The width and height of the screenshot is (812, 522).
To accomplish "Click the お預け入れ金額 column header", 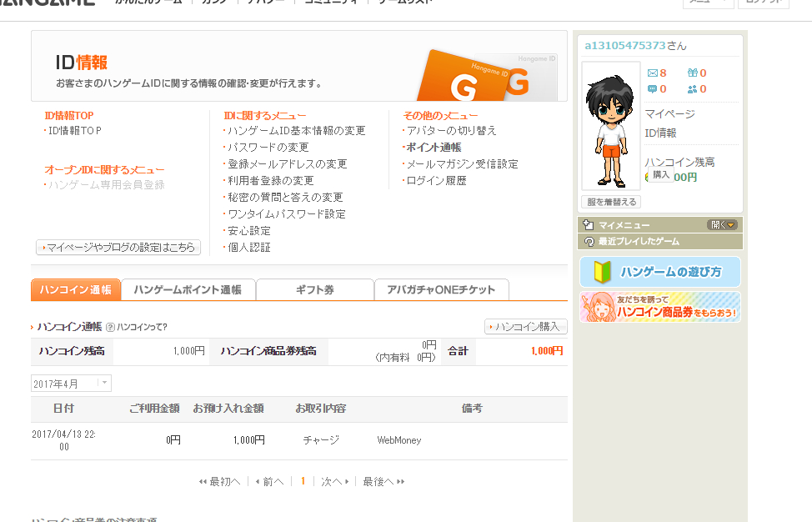I will tap(228, 409).
